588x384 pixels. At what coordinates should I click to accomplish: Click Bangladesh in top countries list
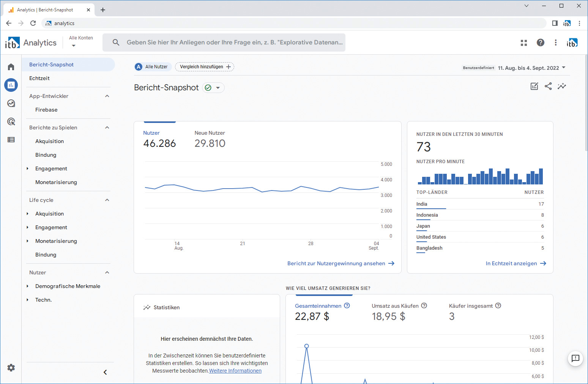click(429, 248)
